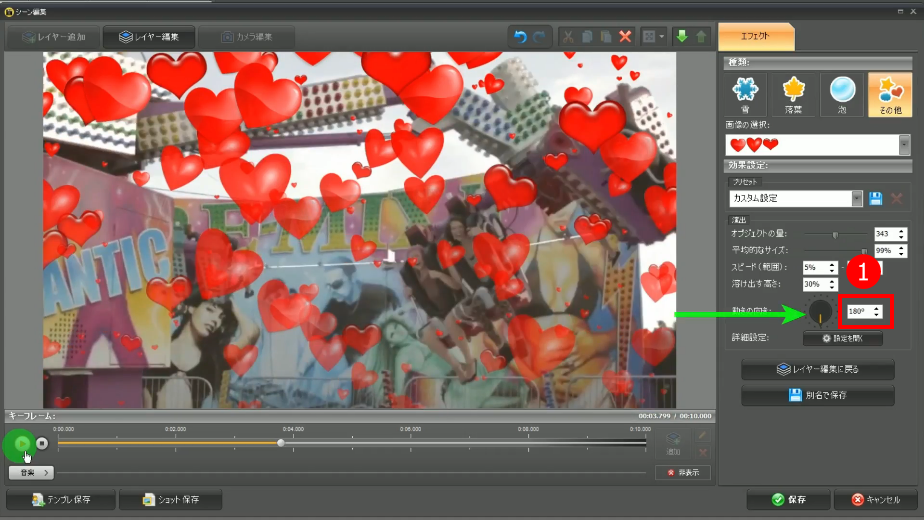Open the grid layout dropdown in toolbar
This screenshot has height=520, width=924.
tap(653, 37)
